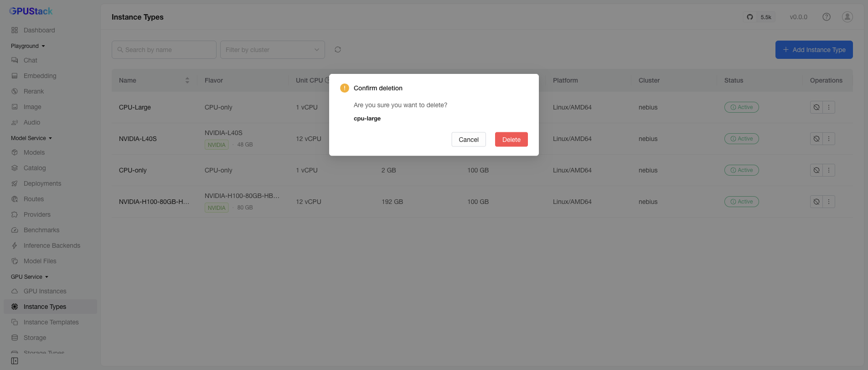Expand the Filter by cluster dropdown
Screen dimensions: 868x370
tap(273, 50)
